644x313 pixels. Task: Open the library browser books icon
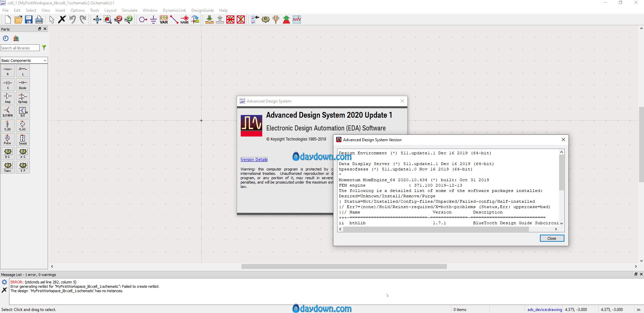(16, 38)
